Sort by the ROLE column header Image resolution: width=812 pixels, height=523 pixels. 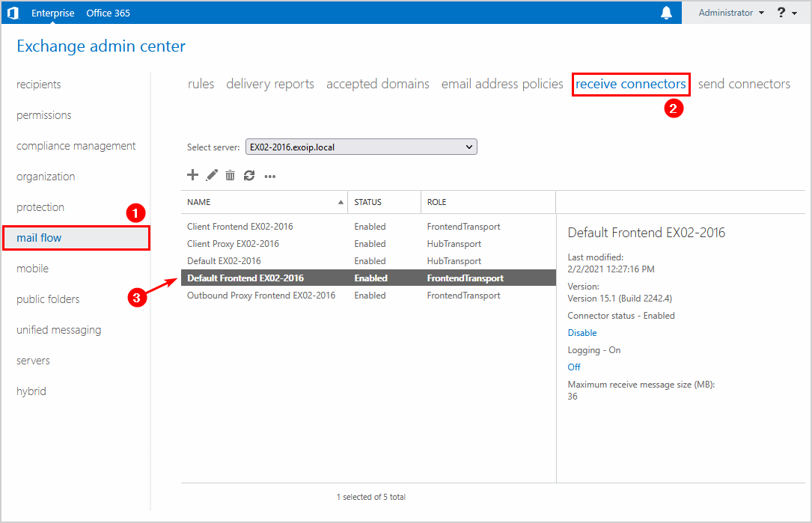[x=488, y=202]
